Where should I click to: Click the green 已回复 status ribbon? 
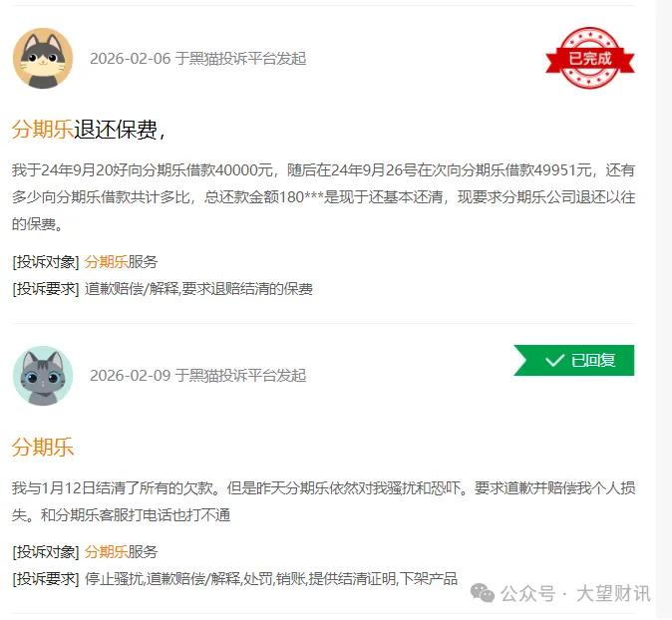pos(574,361)
